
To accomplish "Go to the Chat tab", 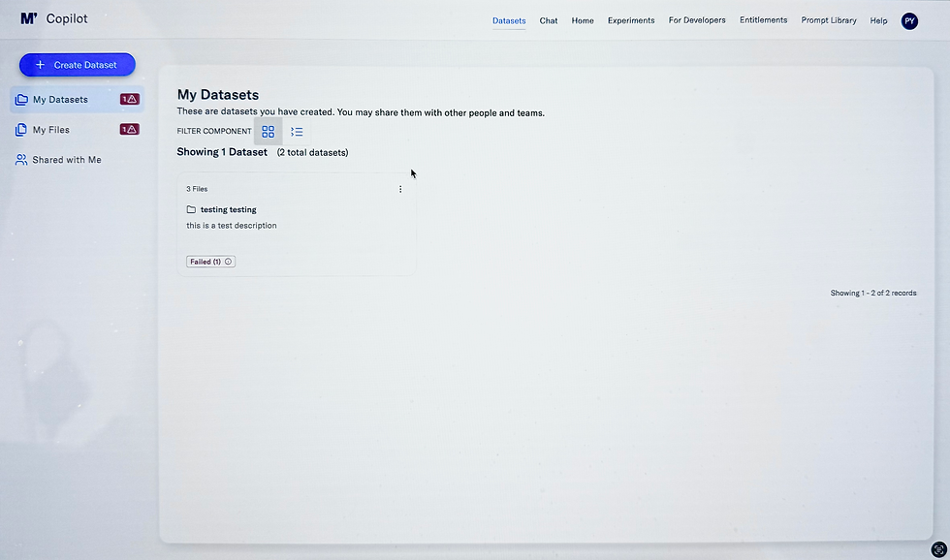I will coord(549,20).
